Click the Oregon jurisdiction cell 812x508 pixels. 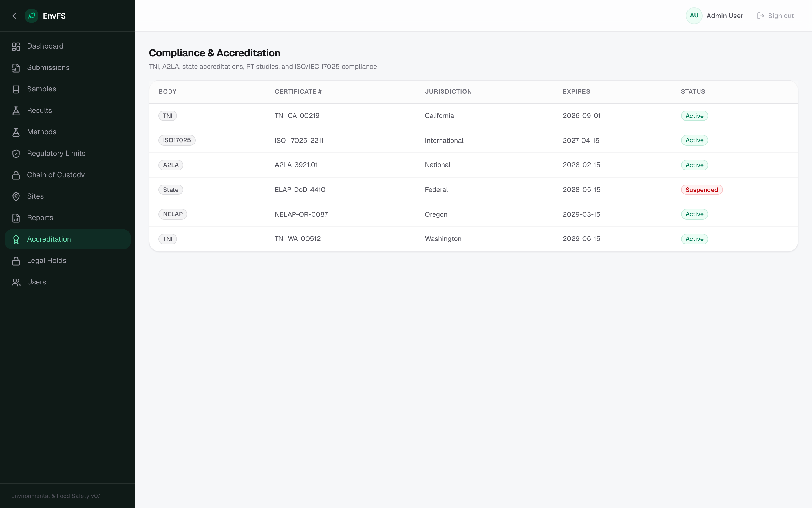coord(436,215)
